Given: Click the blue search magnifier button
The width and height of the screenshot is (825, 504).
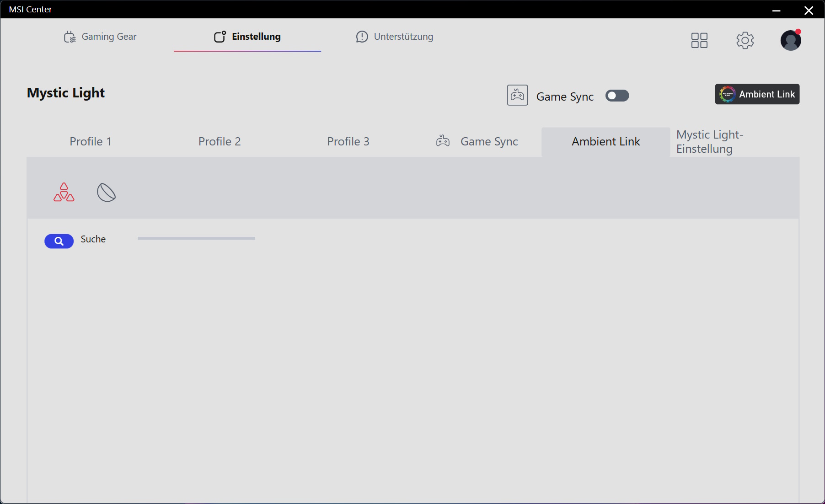Looking at the screenshot, I should [x=59, y=241].
